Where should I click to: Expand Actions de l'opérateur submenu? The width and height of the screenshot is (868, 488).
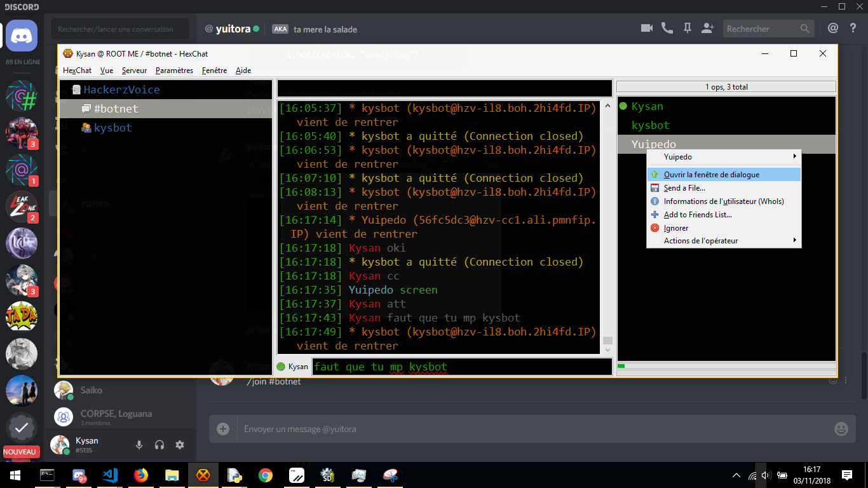[724, 241]
